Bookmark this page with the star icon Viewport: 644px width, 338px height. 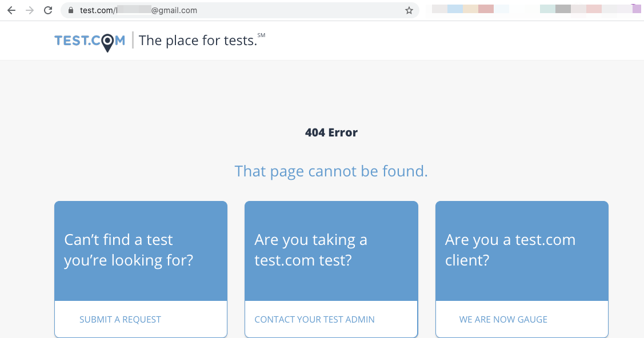coord(409,10)
